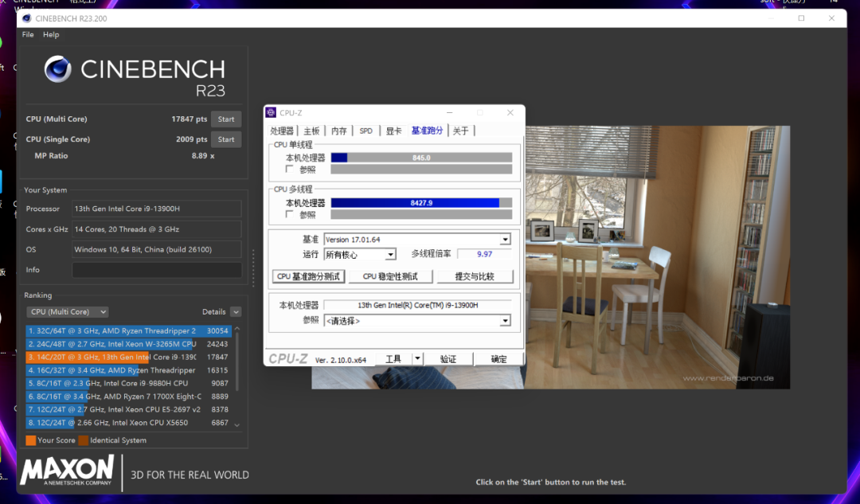Switch to 内存 tab in CPU-Z
The image size is (860, 504).
pyautogui.click(x=339, y=131)
